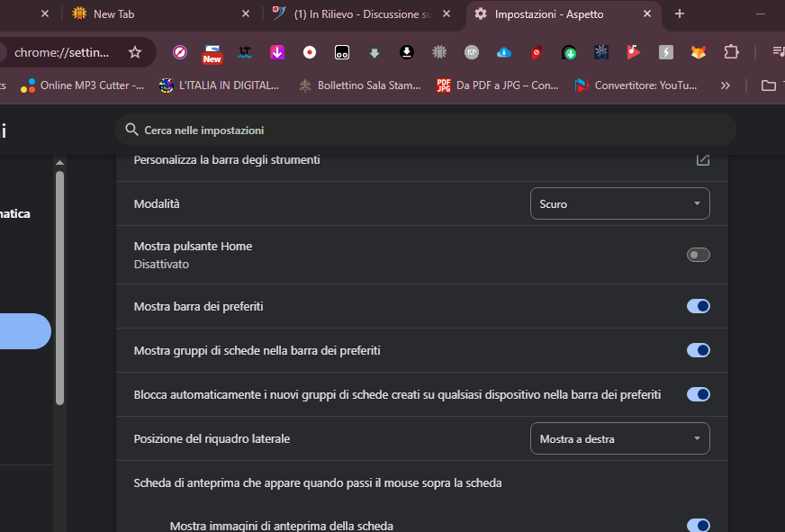Open the magenta download-arrow extension
Image resolution: width=785 pixels, height=532 pixels.
[277, 52]
